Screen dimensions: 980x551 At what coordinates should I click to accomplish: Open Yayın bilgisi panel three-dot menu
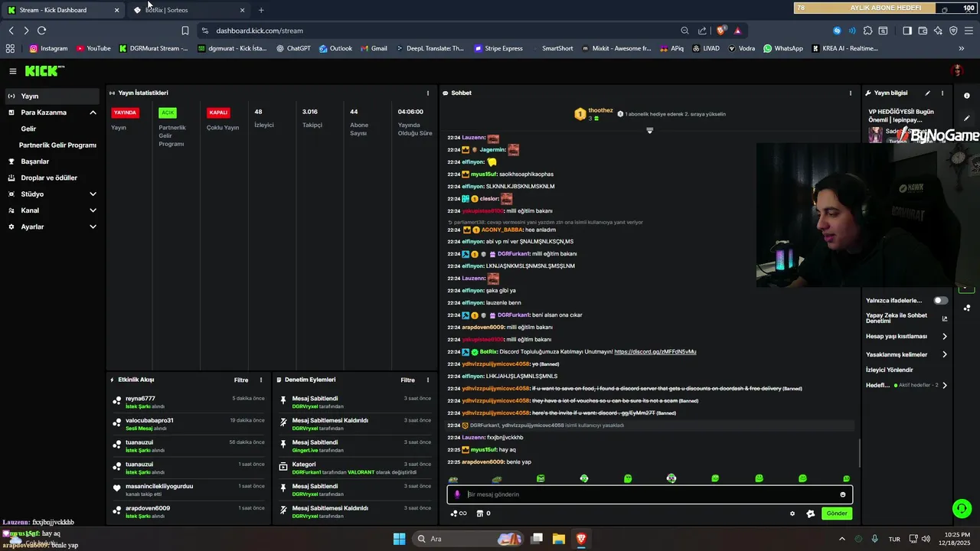click(942, 93)
